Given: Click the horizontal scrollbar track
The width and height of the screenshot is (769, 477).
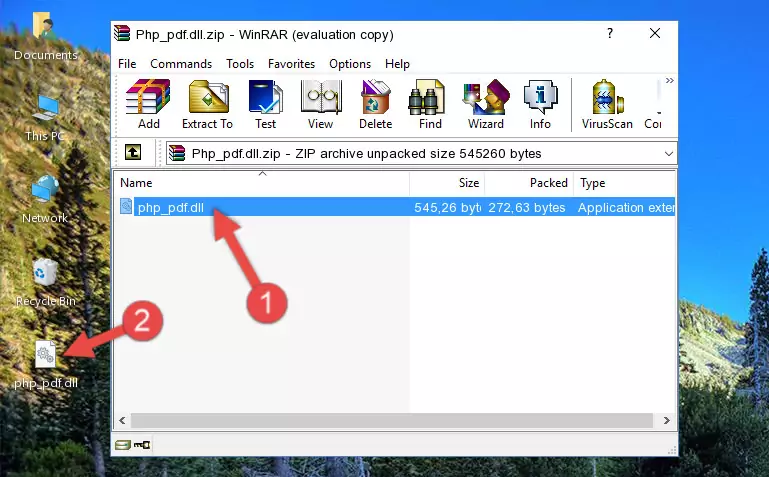Looking at the screenshot, I should (x=391, y=420).
